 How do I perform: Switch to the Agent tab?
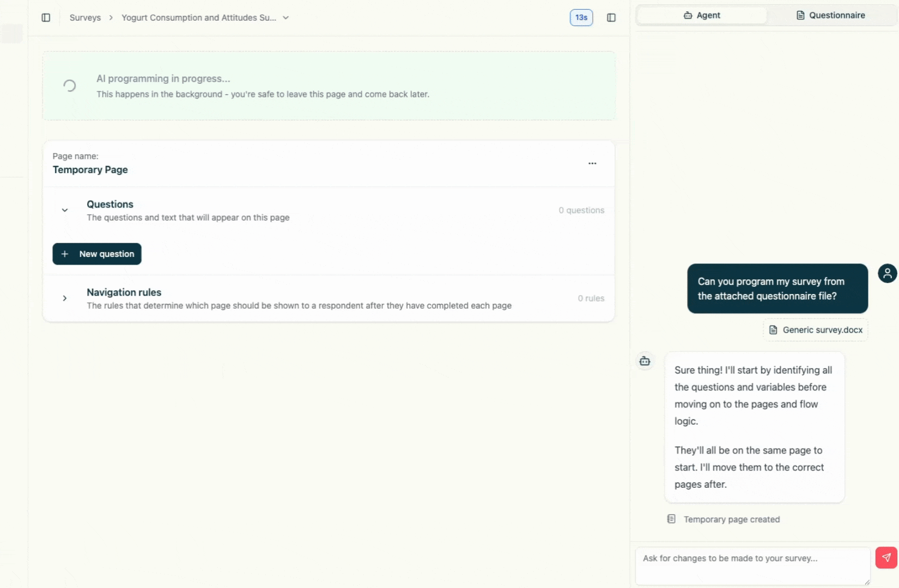pos(702,15)
